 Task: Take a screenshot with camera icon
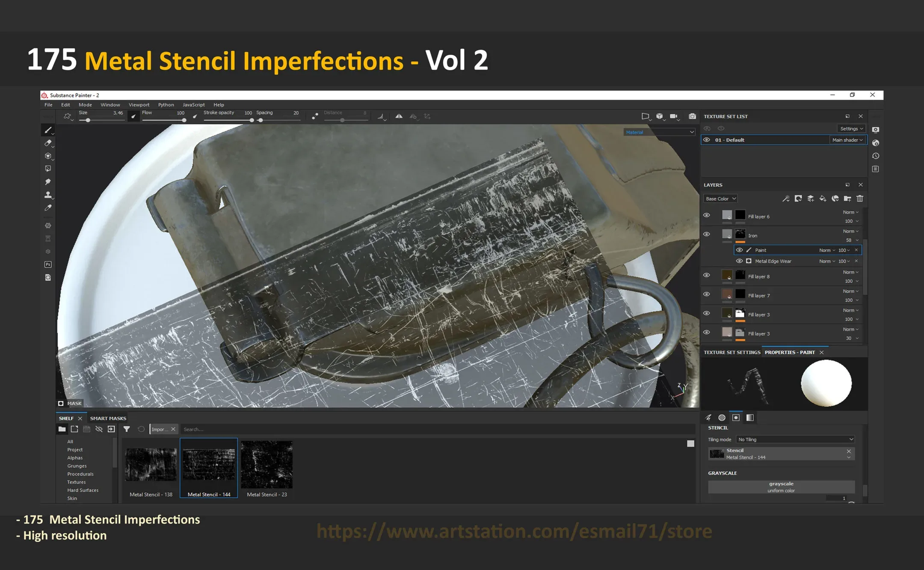pos(692,116)
